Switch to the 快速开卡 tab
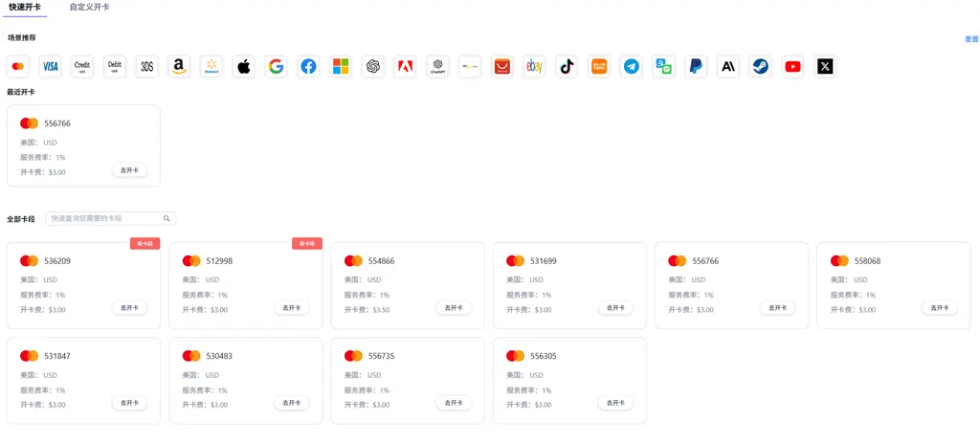980x444 pixels. 25,7
